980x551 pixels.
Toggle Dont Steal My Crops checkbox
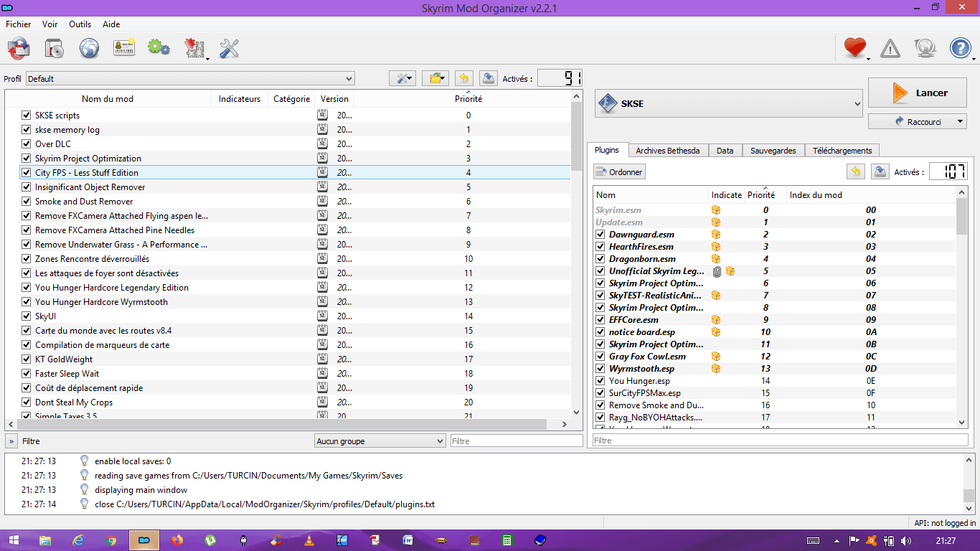(27, 402)
